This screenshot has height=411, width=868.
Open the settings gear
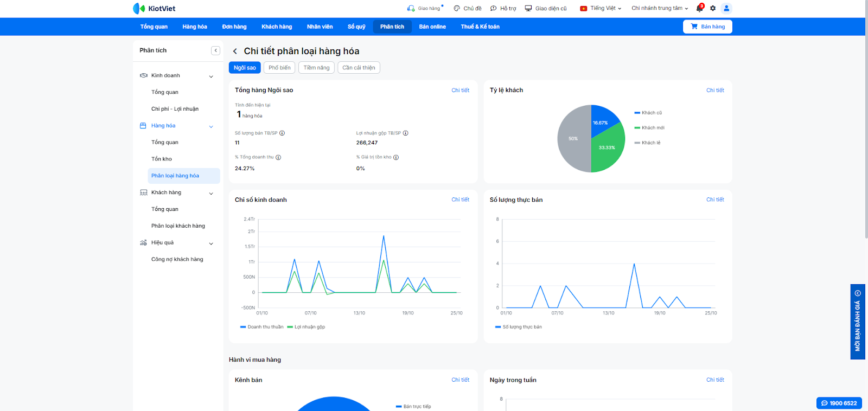[713, 8]
